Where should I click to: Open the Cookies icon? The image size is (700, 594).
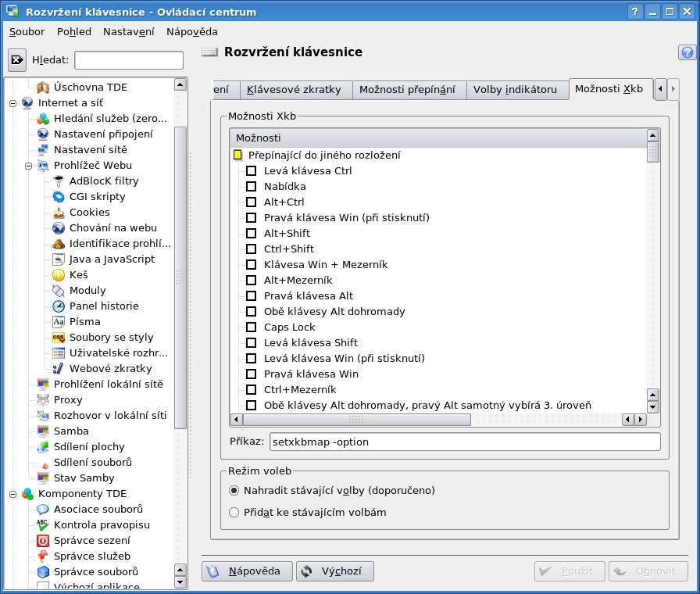[59, 212]
